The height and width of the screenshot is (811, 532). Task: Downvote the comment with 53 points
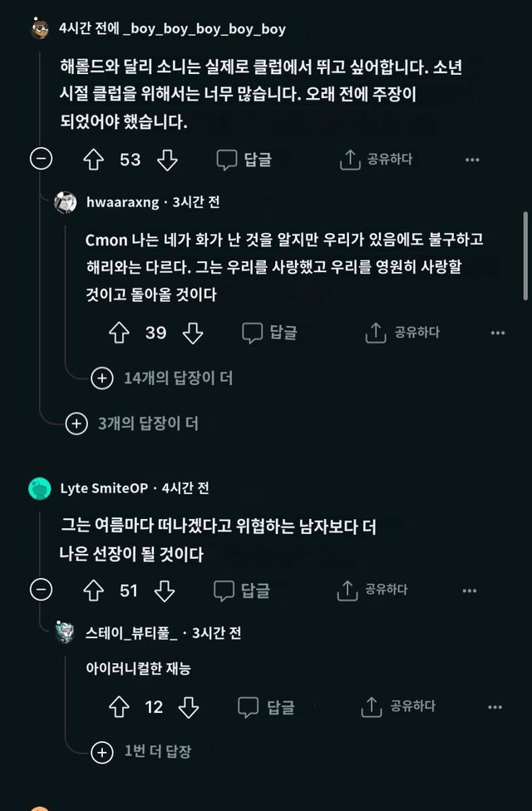tap(167, 160)
